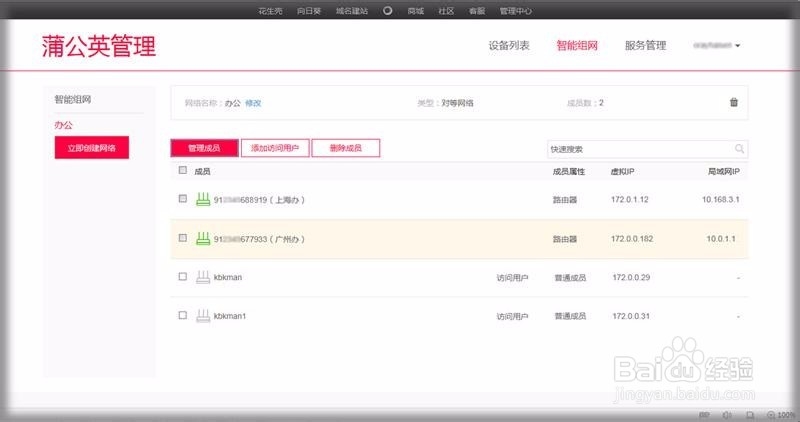The image size is (800, 422).
Task: Click the 局域网IP column header
Action: 723,171
